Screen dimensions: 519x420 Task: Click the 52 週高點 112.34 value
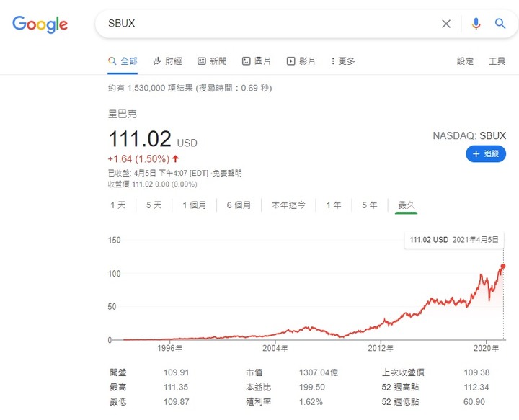point(476,387)
